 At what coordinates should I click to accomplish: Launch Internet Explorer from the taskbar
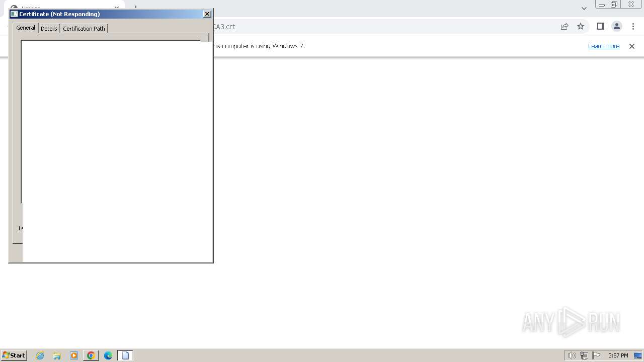[x=40, y=355]
